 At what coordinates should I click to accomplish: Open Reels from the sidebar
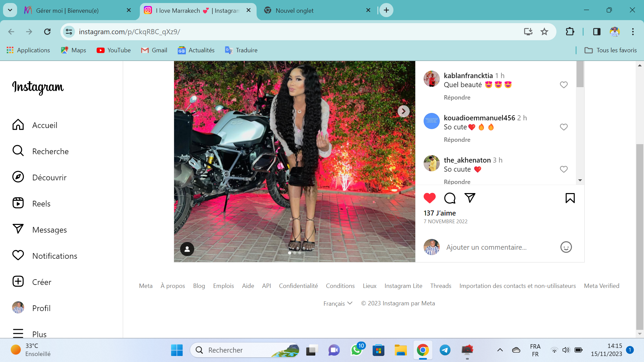[x=41, y=203]
